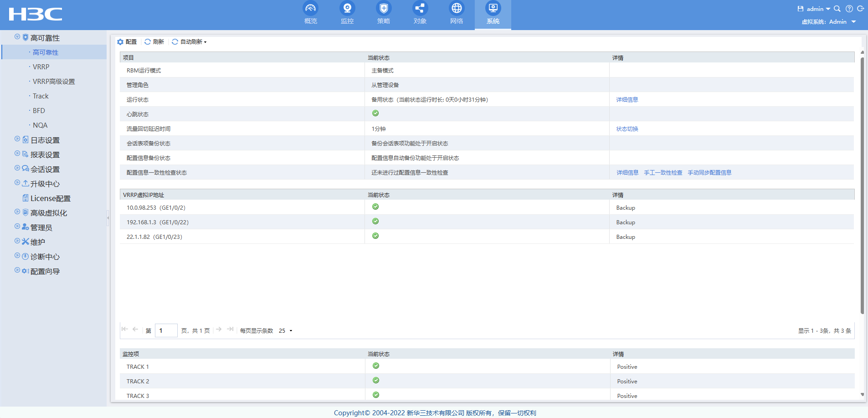Open VRRP高级设置 in sidebar
This screenshot has height=418, width=868.
click(x=54, y=82)
